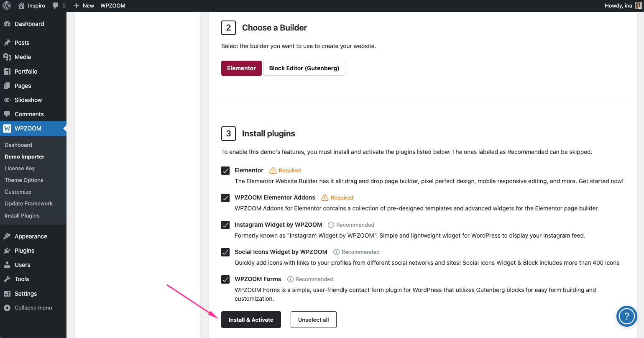Open the Users menu item
Screen dimensions: 644x338
(23, 265)
